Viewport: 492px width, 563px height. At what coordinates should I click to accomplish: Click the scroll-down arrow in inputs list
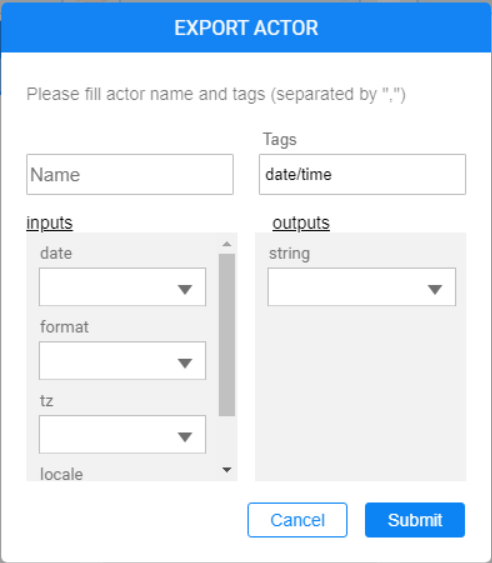(227, 470)
